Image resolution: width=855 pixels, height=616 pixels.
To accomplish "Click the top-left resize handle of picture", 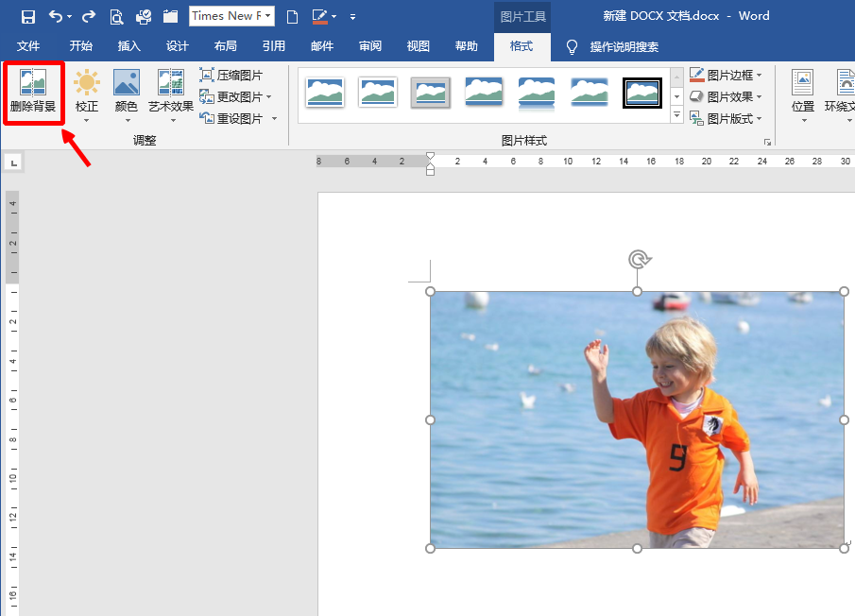I will (x=430, y=292).
